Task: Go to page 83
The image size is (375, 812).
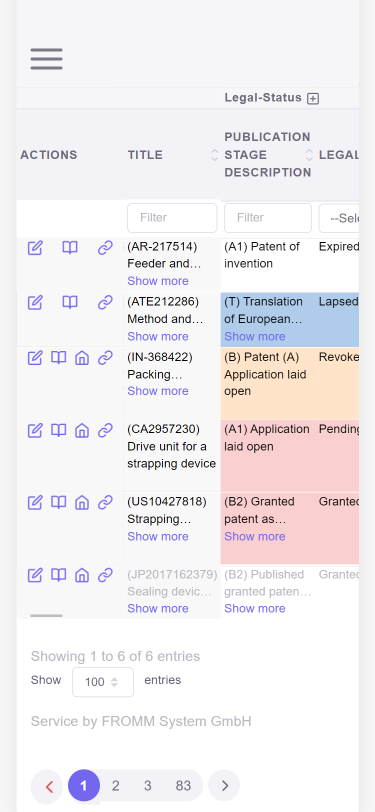Action: point(183,786)
